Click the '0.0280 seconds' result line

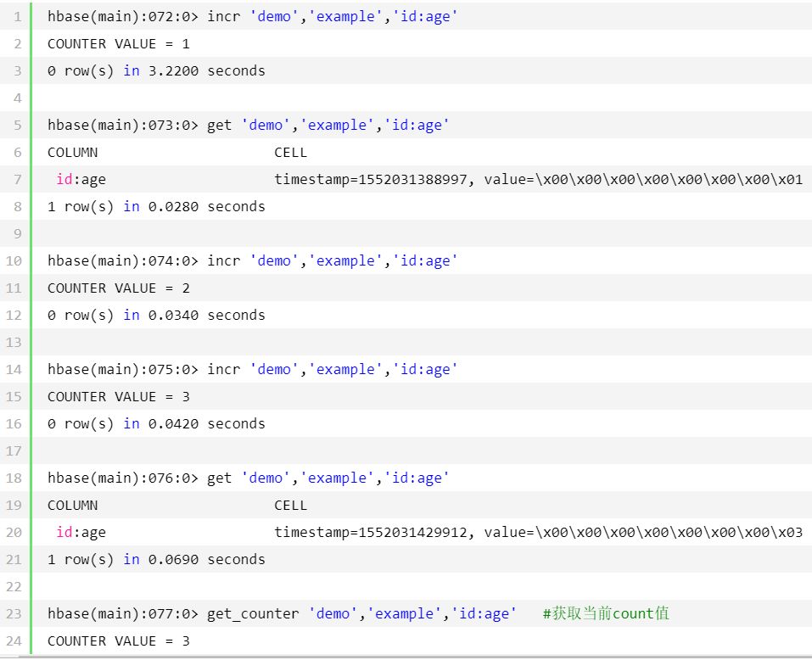pos(156,206)
